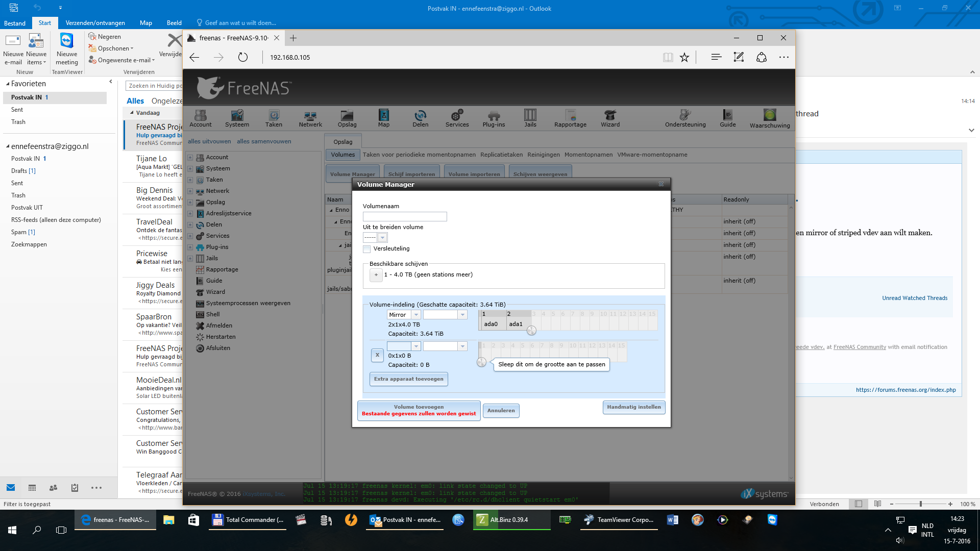The width and height of the screenshot is (980, 551).
Task: Open the Systeem toolbar icon
Action: tap(237, 118)
